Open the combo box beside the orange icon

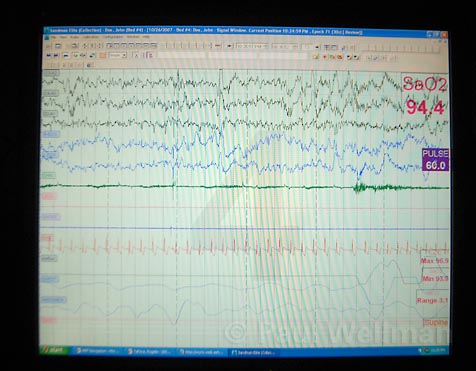pos(117,56)
